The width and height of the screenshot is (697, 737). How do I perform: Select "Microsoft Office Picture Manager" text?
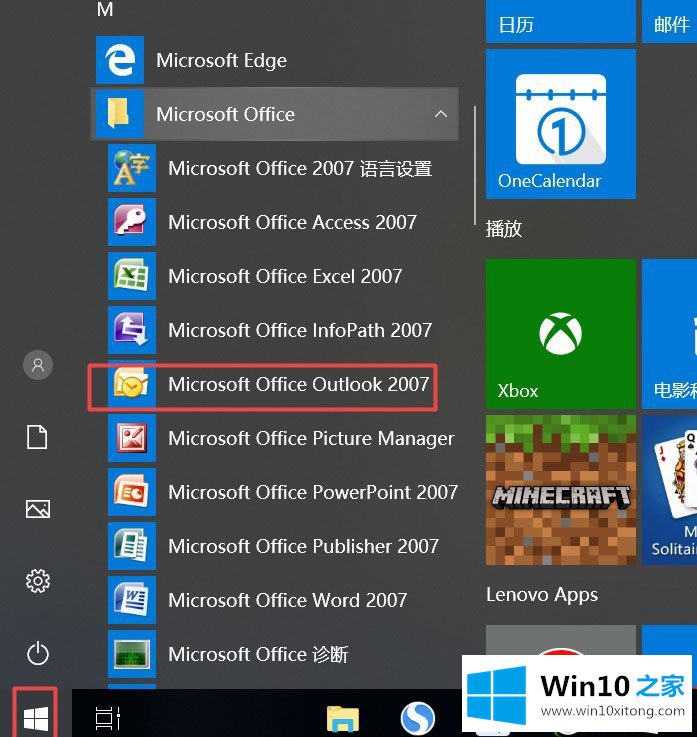coord(311,439)
